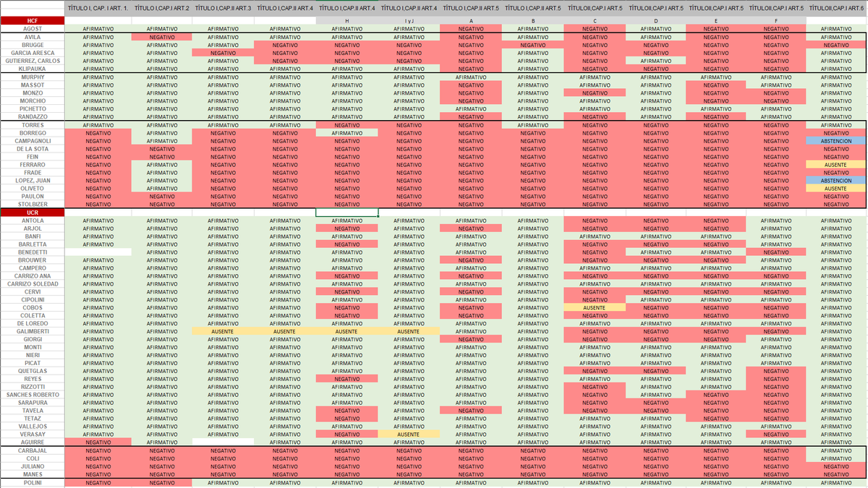Select the VALLEJOS name cell
The height and width of the screenshot is (488, 868).
click(x=33, y=427)
